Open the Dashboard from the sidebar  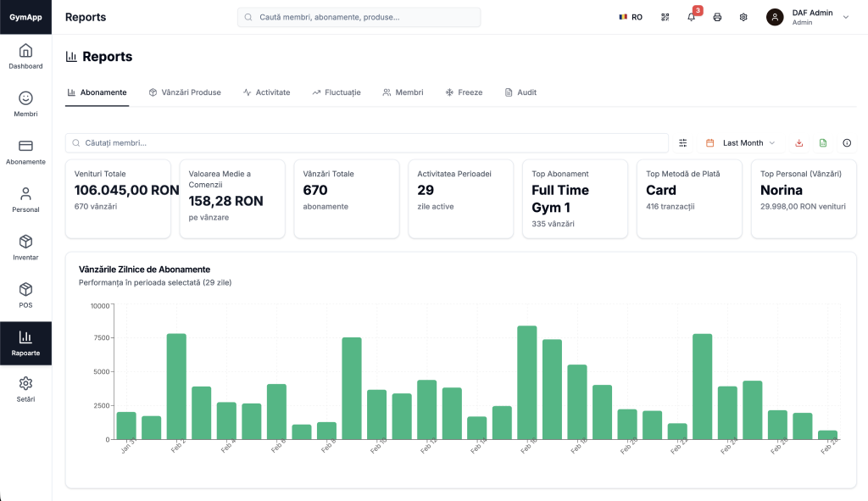point(25,56)
